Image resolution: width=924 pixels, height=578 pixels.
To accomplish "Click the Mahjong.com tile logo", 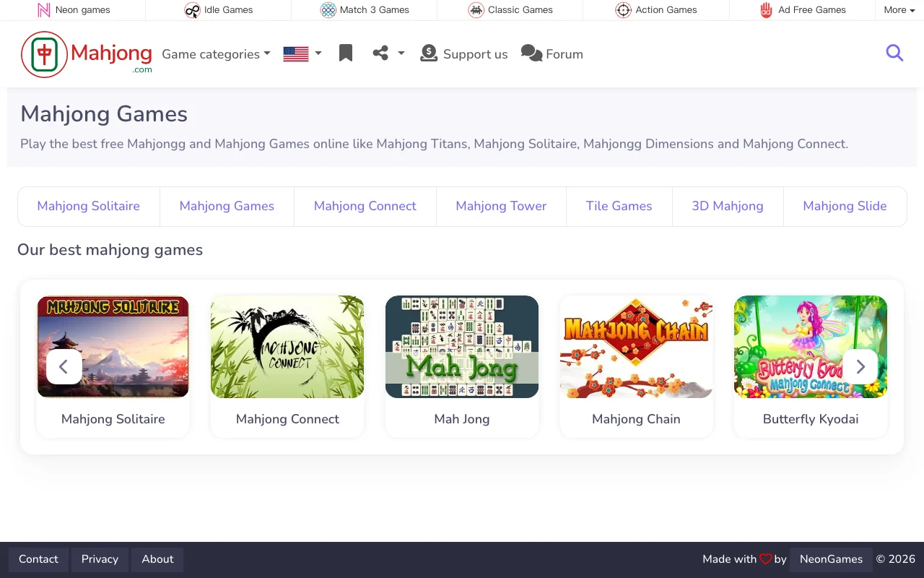I will 45,54.
